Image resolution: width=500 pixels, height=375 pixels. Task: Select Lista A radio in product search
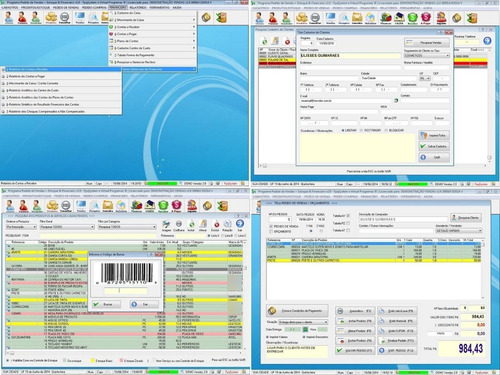click(x=209, y=236)
